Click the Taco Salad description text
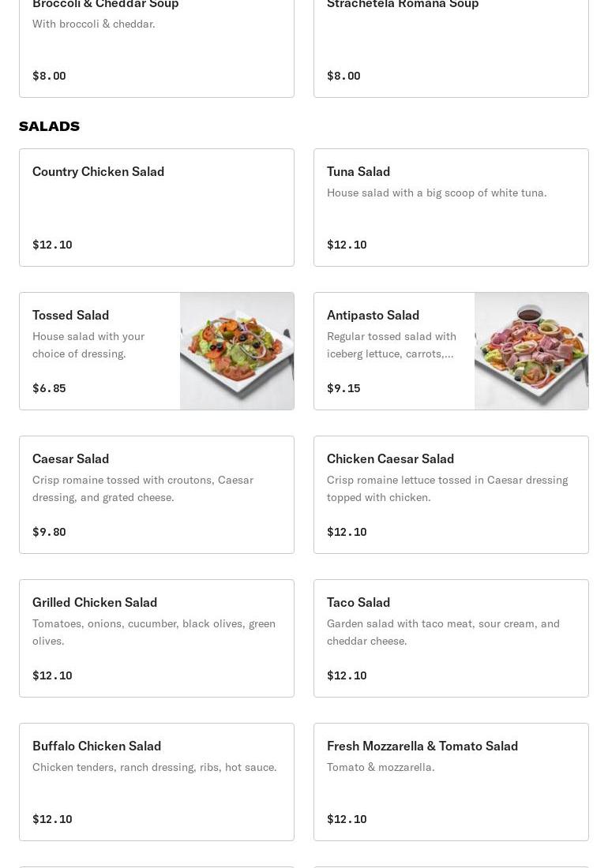 [x=443, y=632]
